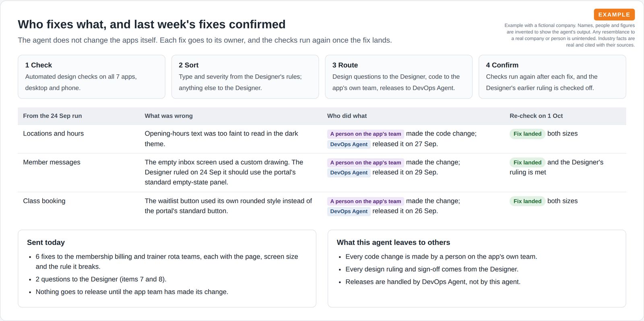Click the app's team tag in Locations row
The height and width of the screenshot is (321, 644).
(365, 134)
